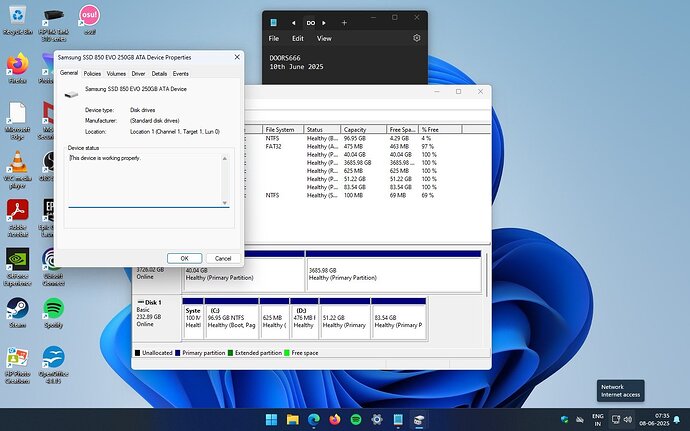Open Firefox from the taskbar
The image size is (690, 431).
334,420
